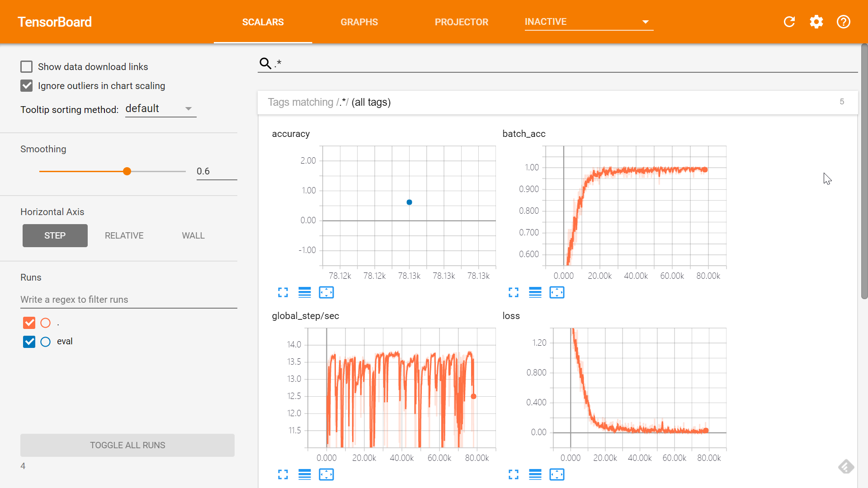Image resolution: width=868 pixels, height=488 pixels.
Task: Toggle y-axis log scale on batch_acc chart
Action: click(x=535, y=292)
